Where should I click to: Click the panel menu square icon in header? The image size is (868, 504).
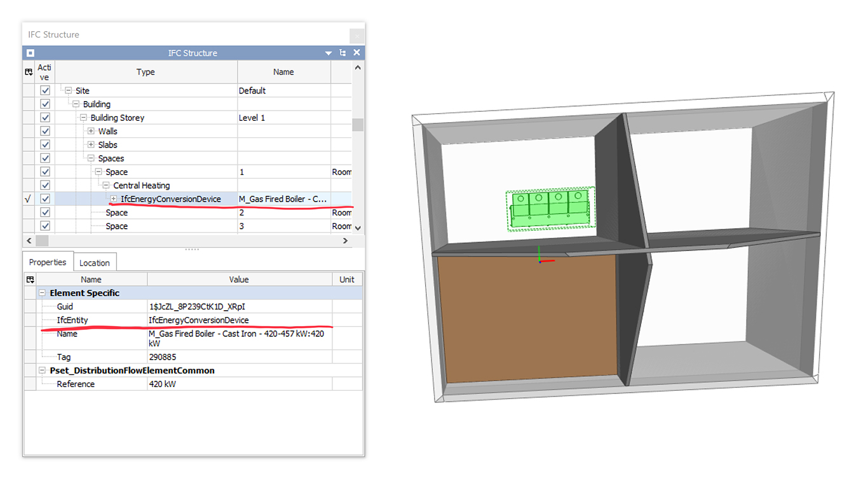pyautogui.click(x=30, y=53)
